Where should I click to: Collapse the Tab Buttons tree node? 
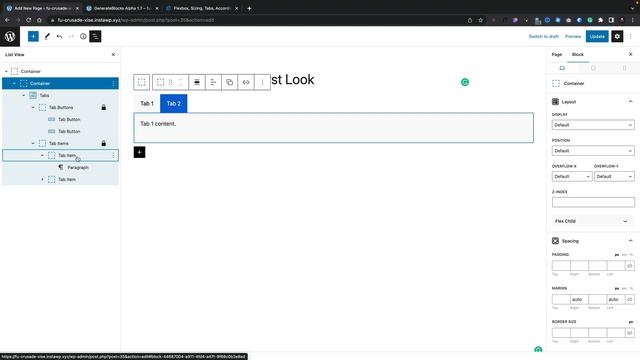click(x=33, y=107)
